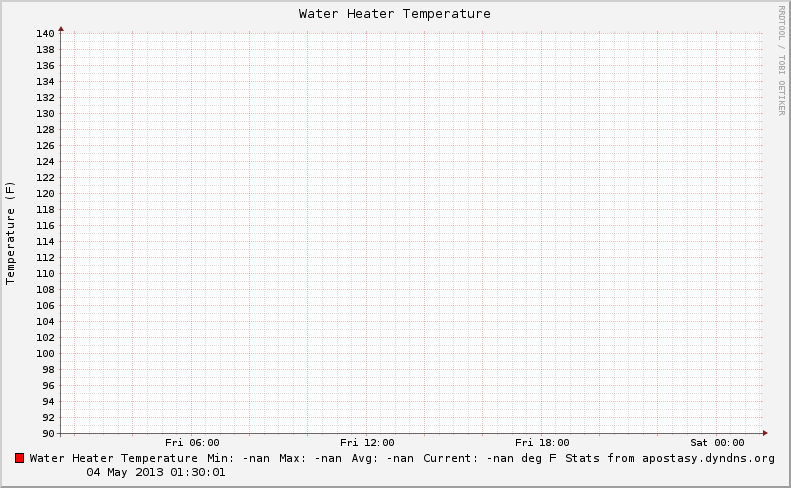Click the 120 value on the Y axis

click(x=45, y=193)
